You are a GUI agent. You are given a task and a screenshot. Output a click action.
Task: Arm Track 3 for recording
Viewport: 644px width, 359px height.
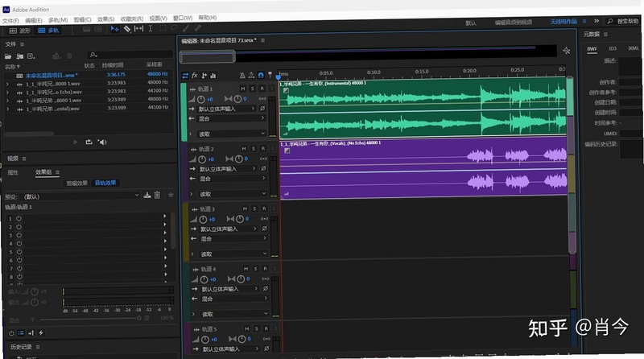pyautogui.click(x=264, y=208)
